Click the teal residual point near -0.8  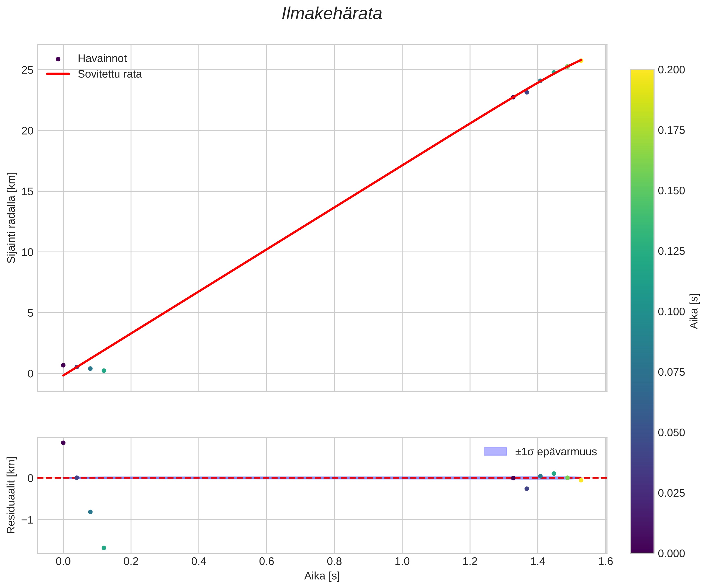tap(90, 512)
